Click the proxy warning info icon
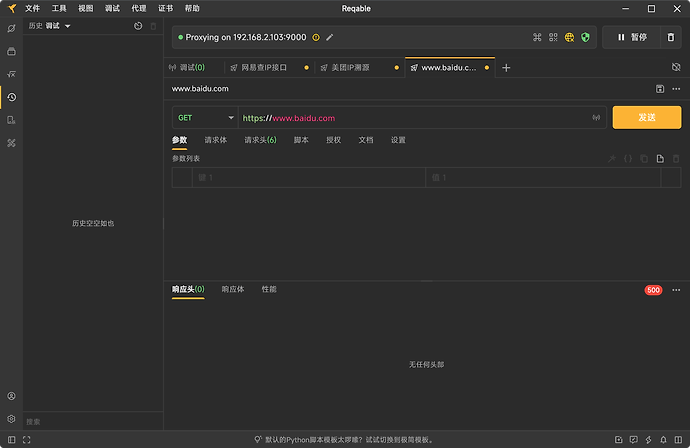This screenshot has height=448, width=690. (x=316, y=37)
